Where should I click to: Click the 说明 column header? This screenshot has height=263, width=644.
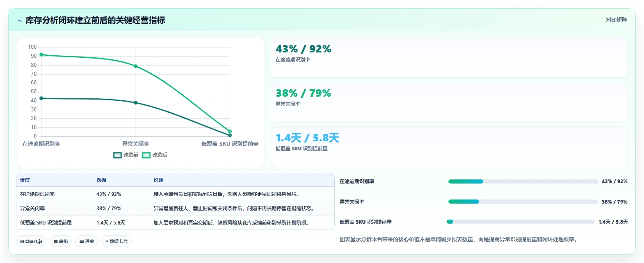pos(158,180)
